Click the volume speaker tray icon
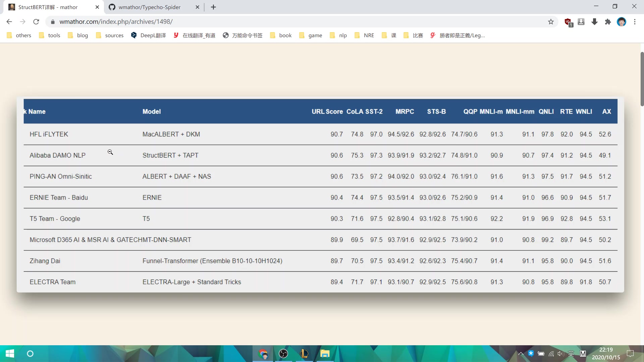This screenshot has height=362, width=644. tap(560, 354)
